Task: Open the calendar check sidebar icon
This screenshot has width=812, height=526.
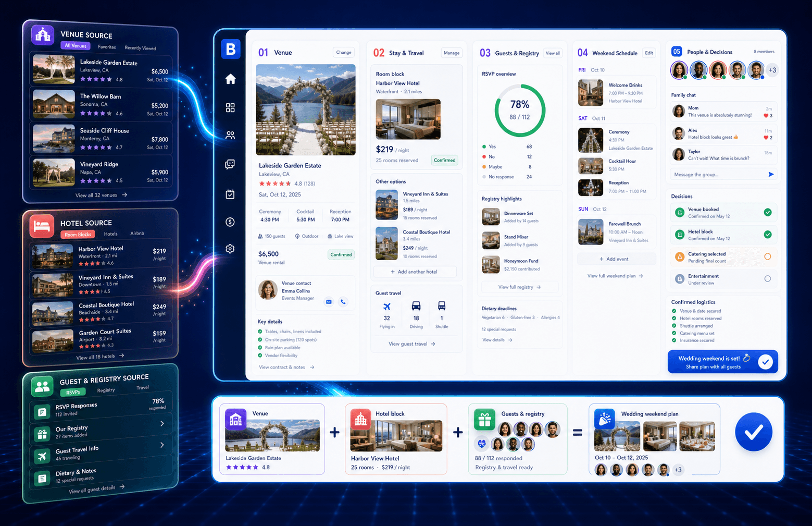Action: point(230,194)
